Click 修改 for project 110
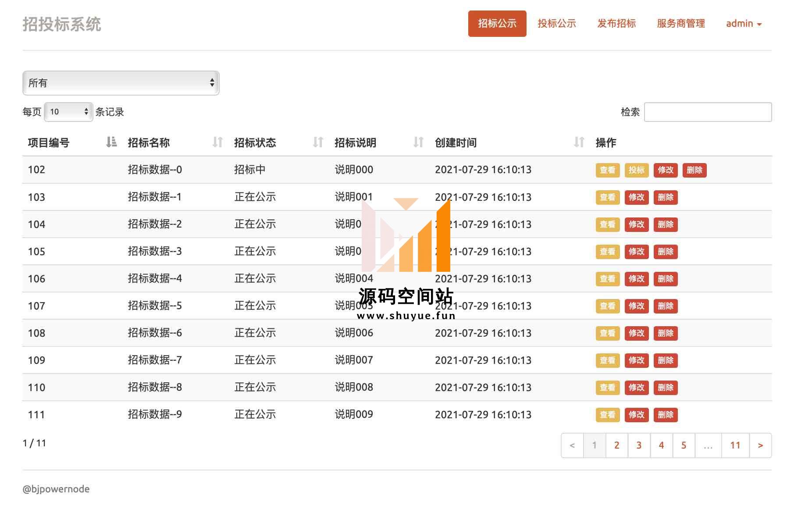Screen dimensions: 812x520 (x=637, y=388)
